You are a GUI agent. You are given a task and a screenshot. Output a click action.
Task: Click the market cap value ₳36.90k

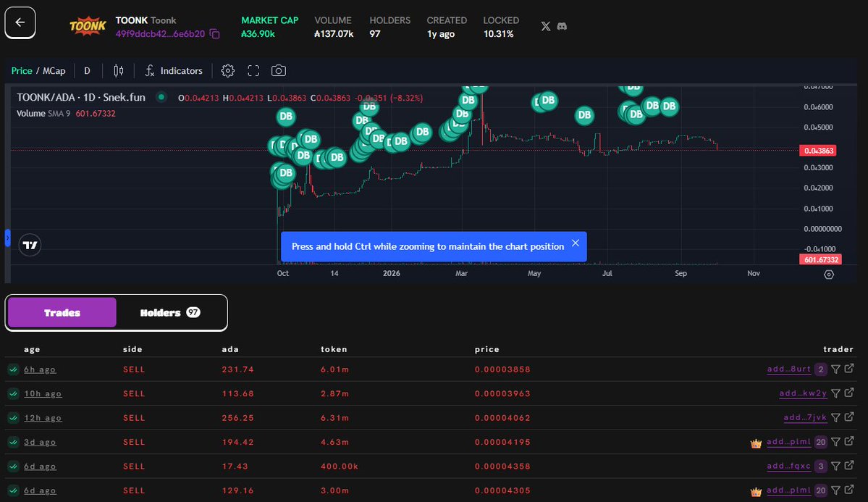(x=258, y=34)
